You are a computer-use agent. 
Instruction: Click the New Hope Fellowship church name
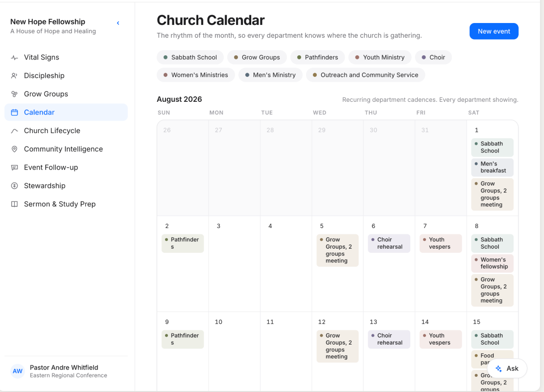[47, 22]
